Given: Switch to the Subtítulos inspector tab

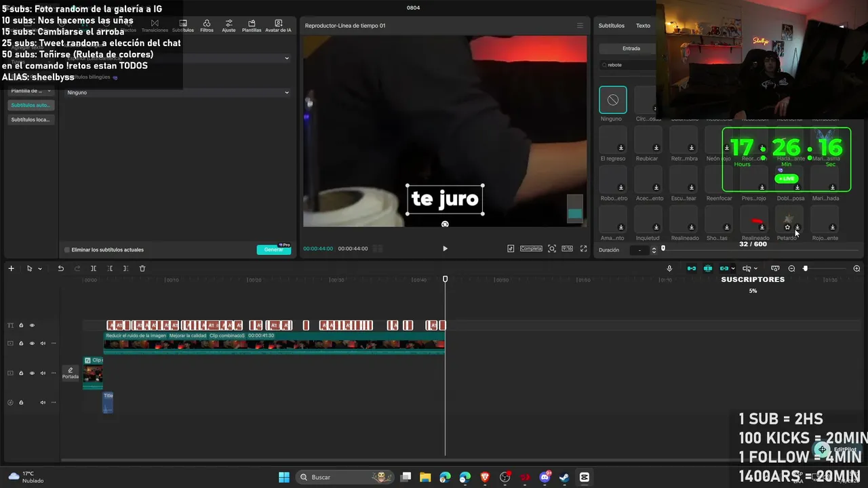Looking at the screenshot, I should pyautogui.click(x=611, y=26).
